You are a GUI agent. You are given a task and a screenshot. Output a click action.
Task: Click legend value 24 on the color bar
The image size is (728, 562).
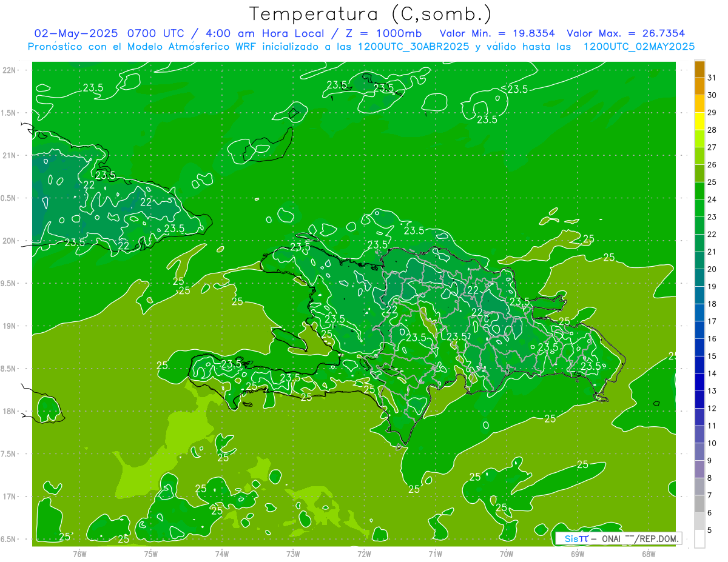[x=712, y=199]
